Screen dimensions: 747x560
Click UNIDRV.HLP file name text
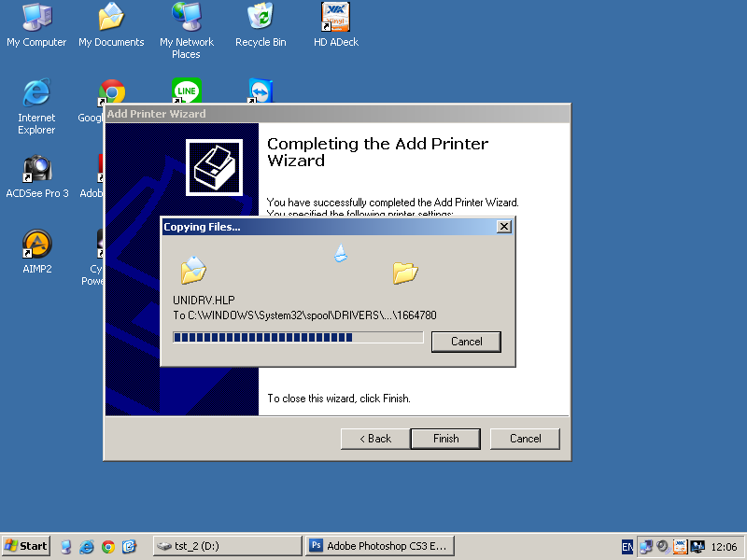(x=204, y=301)
